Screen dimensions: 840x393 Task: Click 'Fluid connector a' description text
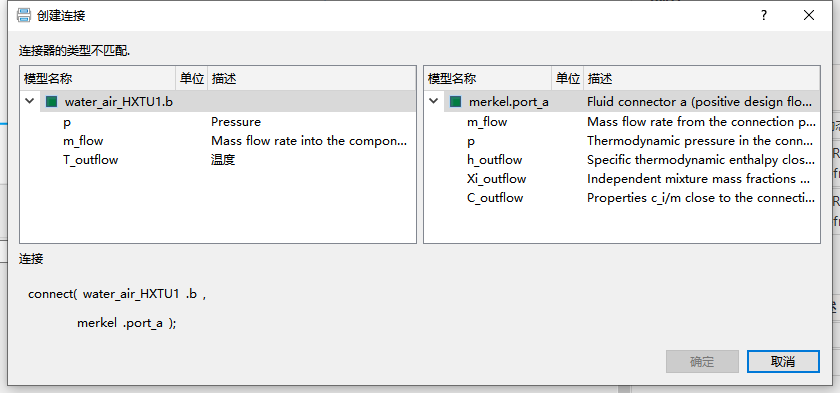point(701,102)
